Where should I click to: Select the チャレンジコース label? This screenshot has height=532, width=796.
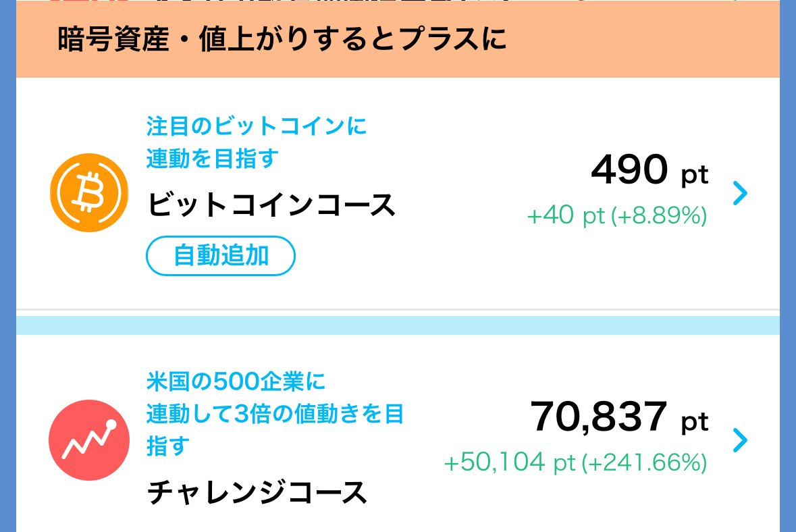(x=257, y=492)
